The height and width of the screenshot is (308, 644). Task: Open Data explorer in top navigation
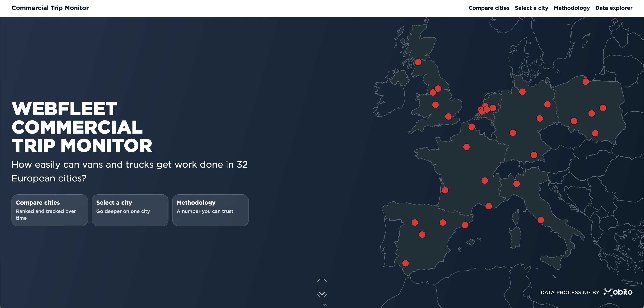pyautogui.click(x=614, y=8)
